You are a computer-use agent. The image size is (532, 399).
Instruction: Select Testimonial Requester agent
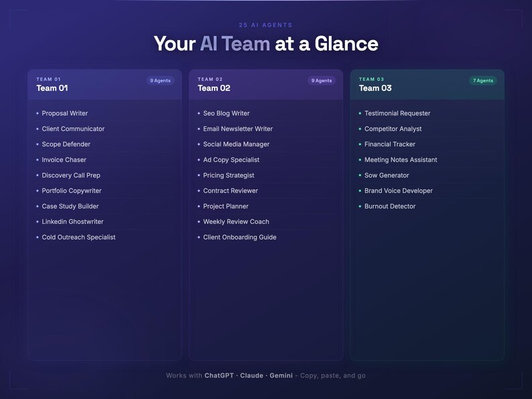point(397,113)
